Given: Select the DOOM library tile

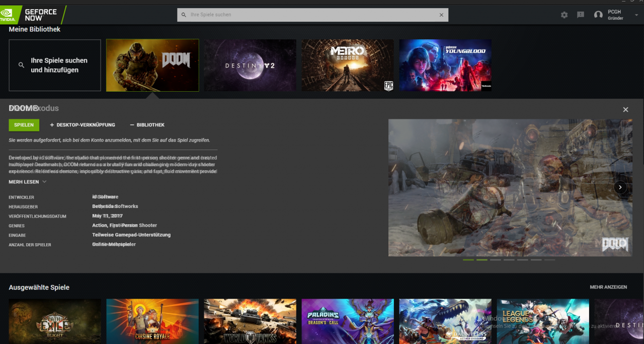Looking at the screenshot, I should tap(152, 65).
